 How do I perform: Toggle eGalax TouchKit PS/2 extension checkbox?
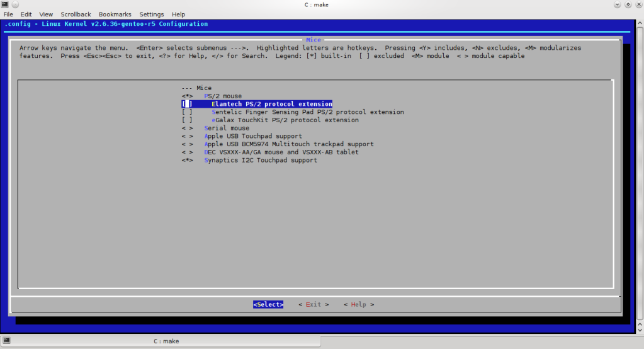[x=187, y=120]
